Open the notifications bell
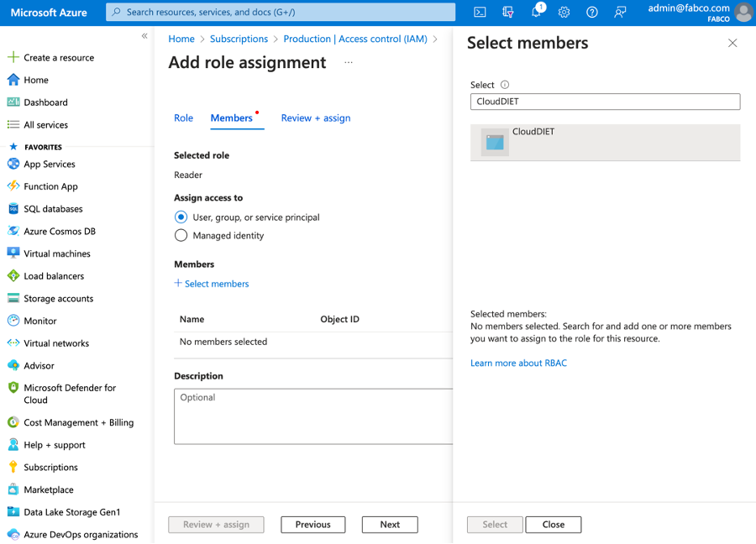This screenshot has height=544, width=756. pos(535,12)
